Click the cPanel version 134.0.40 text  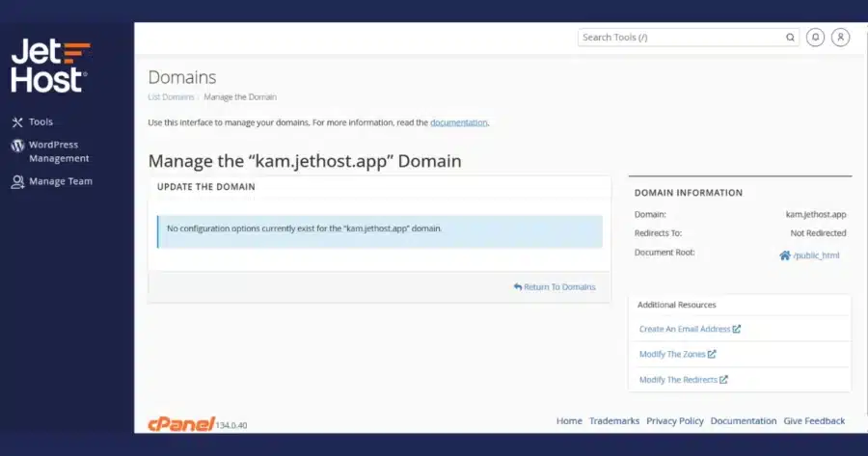(231, 425)
